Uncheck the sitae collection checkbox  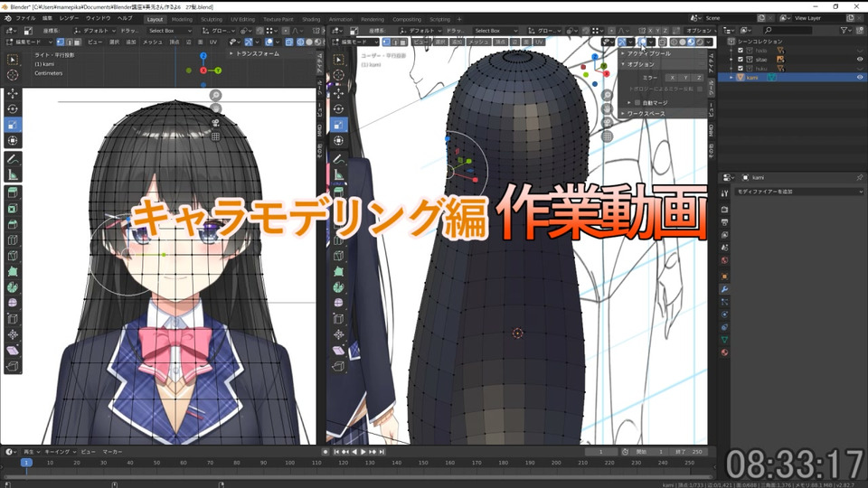point(741,60)
